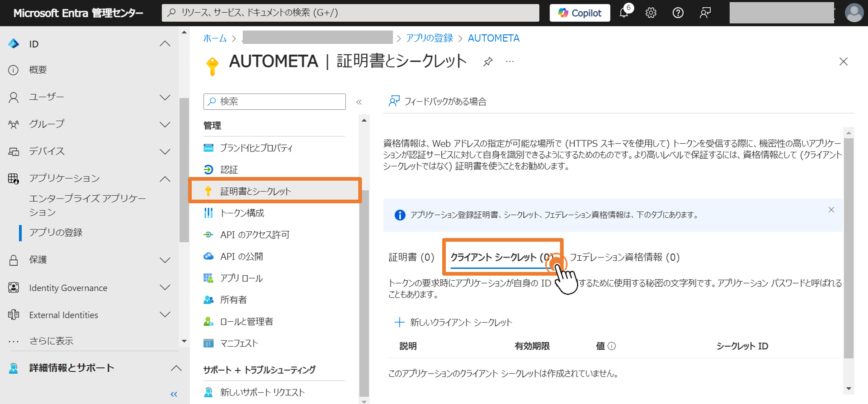
Task: Collapse the left navigation with double chevron
Action: [x=174, y=394]
